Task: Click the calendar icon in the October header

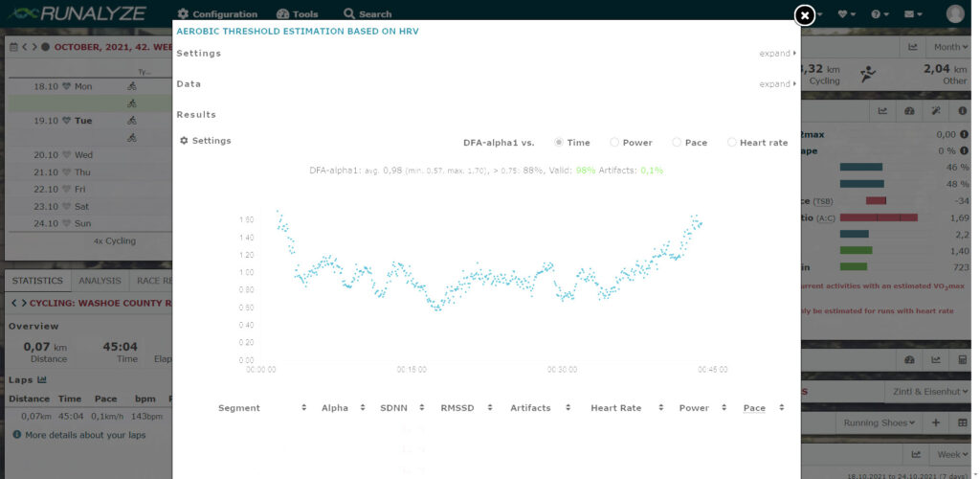Action: click(13, 46)
